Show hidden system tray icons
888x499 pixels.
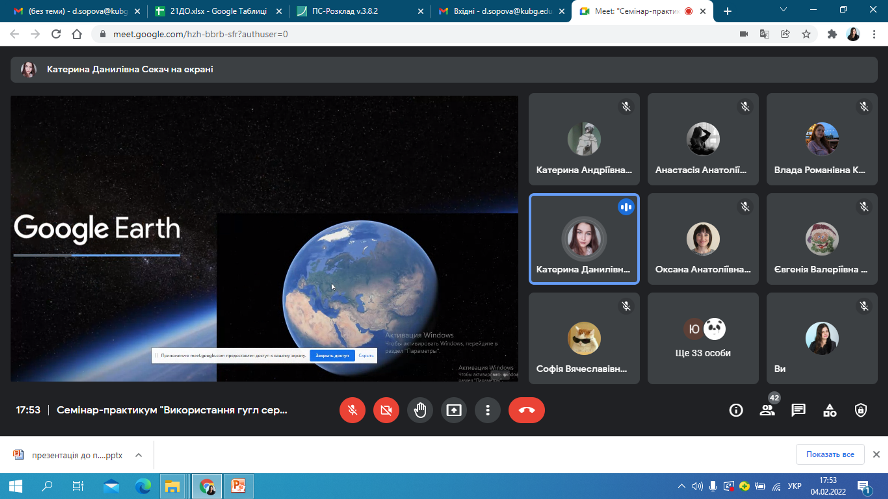(x=682, y=486)
